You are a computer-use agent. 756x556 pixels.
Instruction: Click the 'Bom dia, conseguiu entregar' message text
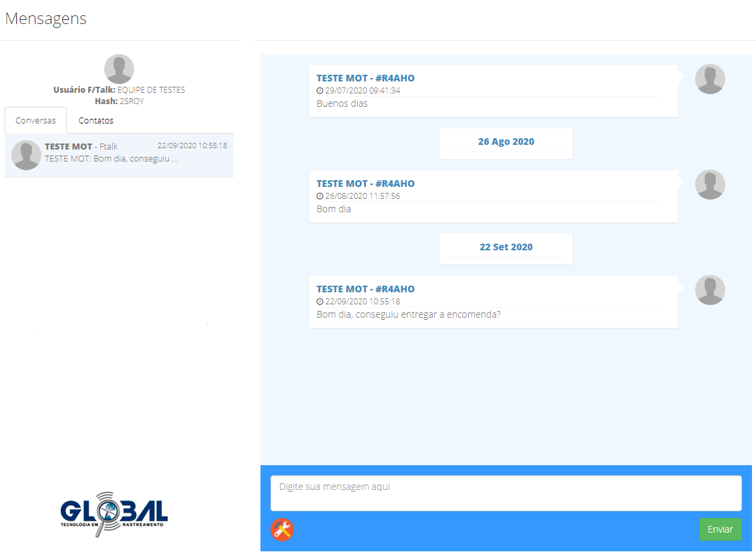tap(408, 314)
